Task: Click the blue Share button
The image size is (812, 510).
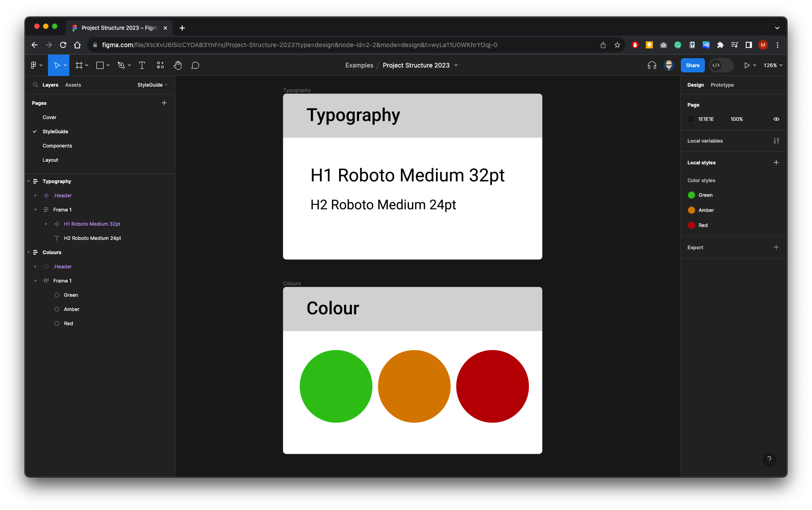Action: [692, 65]
